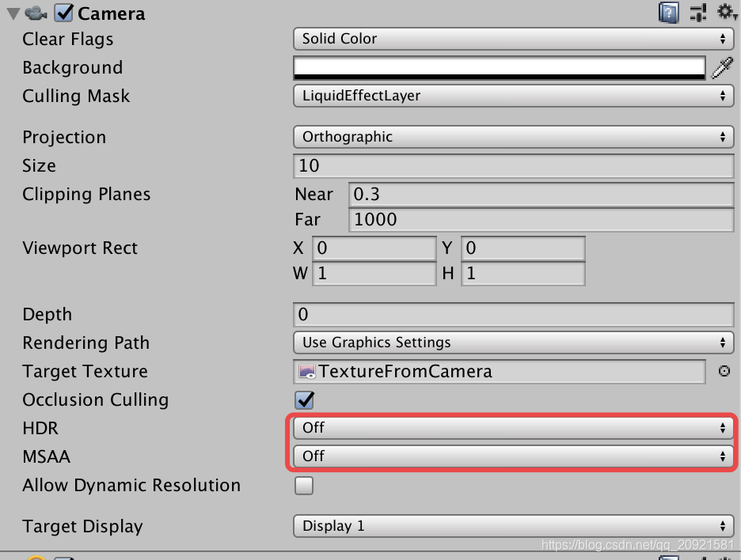Open the Rendering Path dropdown
741x560 pixels.
click(513, 342)
